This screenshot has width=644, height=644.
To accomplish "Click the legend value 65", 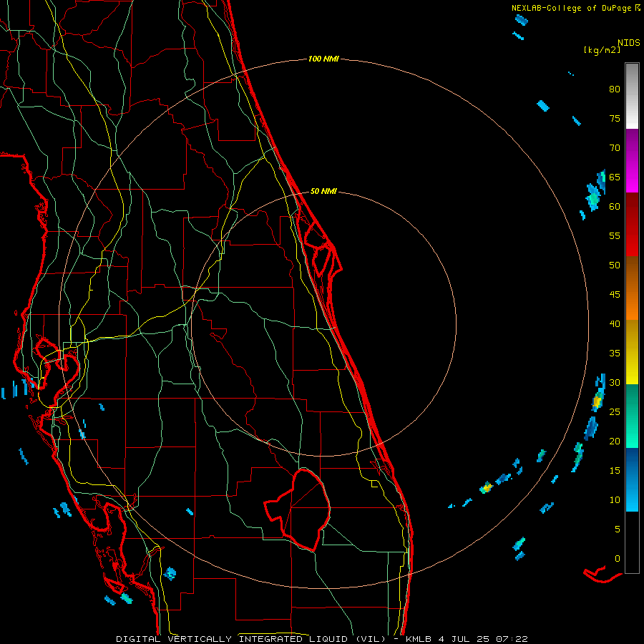I will 615,177.
